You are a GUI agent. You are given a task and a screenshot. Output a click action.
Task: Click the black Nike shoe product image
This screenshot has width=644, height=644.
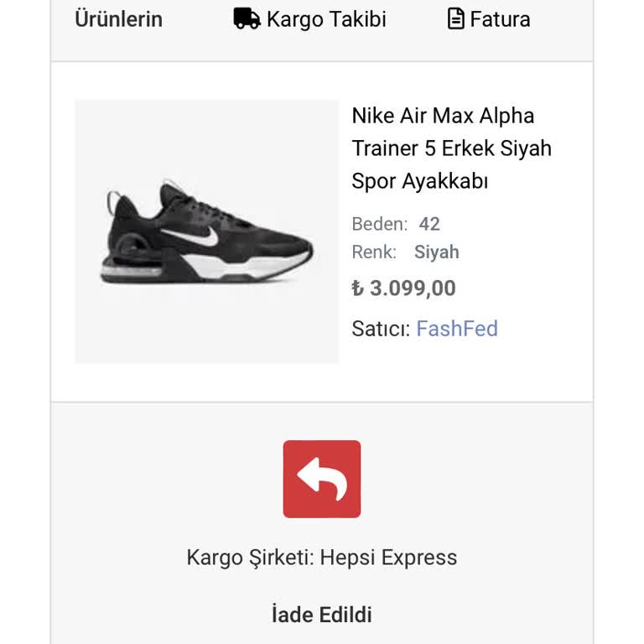(206, 232)
